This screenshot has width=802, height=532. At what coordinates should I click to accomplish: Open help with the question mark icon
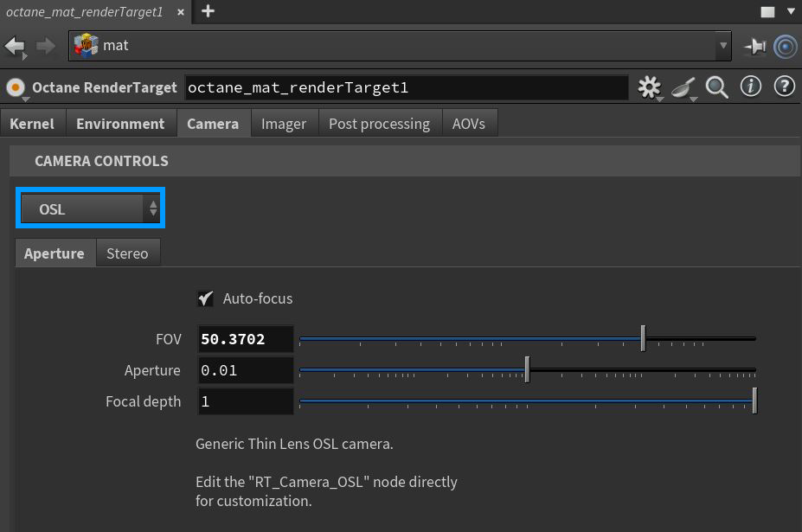(x=784, y=87)
